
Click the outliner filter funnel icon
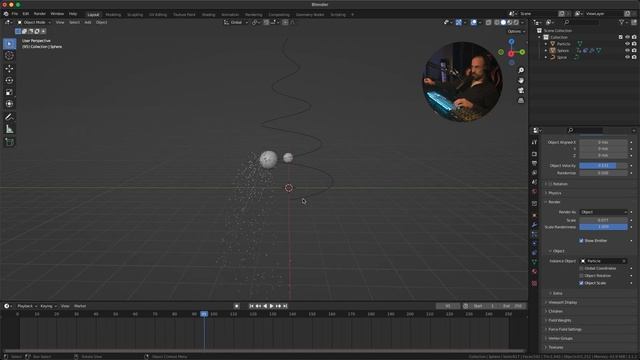click(621, 22)
